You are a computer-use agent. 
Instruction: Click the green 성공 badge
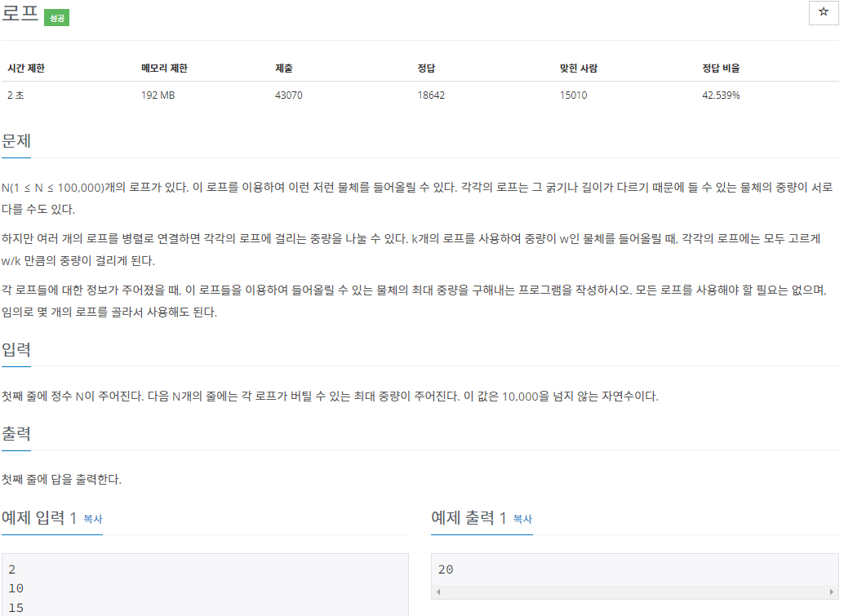pyautogui.click(x=56, y=18)
